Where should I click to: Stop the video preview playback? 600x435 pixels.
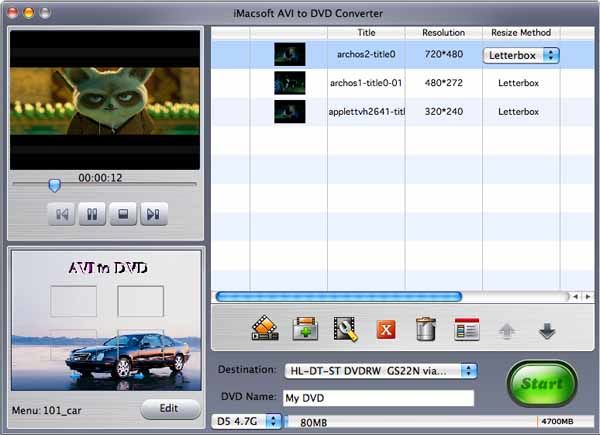click(121, 213)
